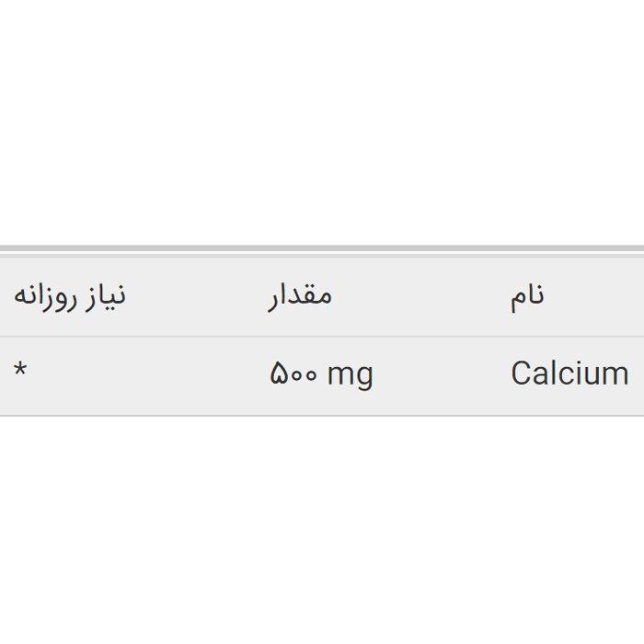Click the Calcium row gap between asterisk and amount
This screenshot has width=644, height=644.
(x=147, y=374)
